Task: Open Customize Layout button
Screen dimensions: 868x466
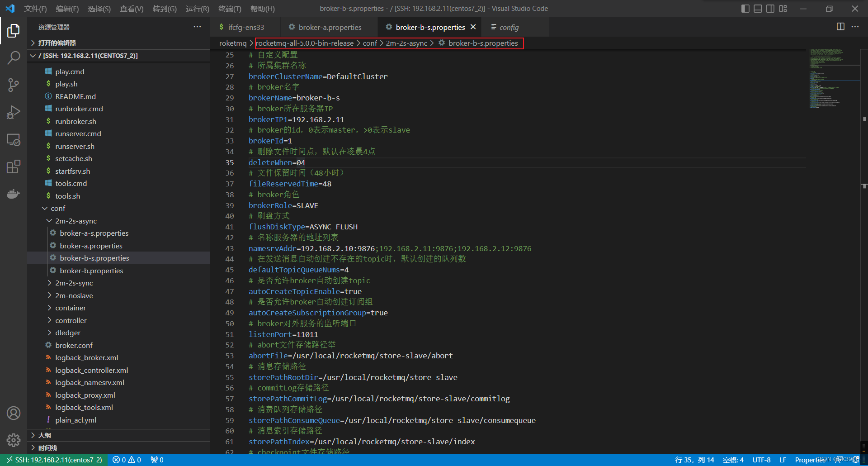Action: pyautogui.click(x=783, y=9)
